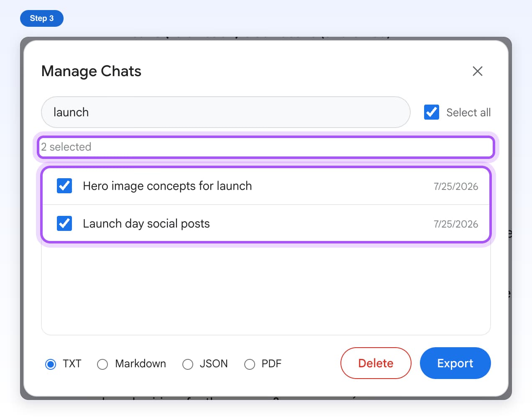This screenshot has width=532, height=420.
Task: Choose the Markdown export format
Action: click(x=102, y=364)
